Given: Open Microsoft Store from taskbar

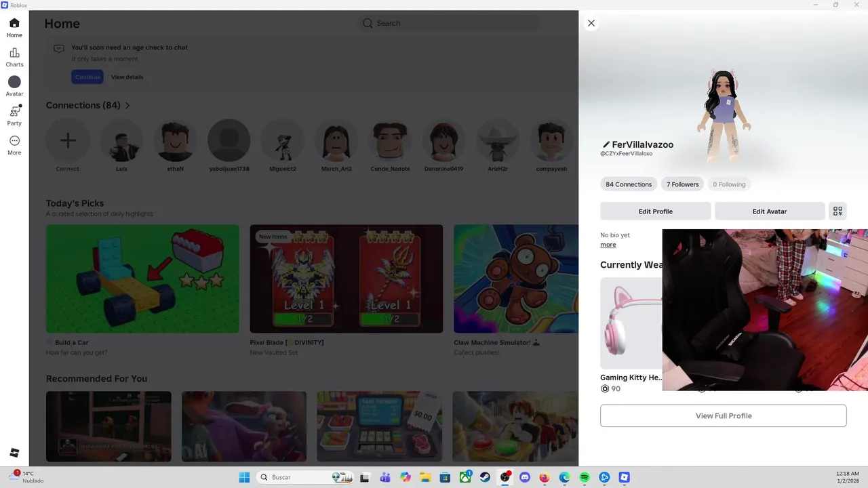Looking at the screenshot, I should point(445,477).
